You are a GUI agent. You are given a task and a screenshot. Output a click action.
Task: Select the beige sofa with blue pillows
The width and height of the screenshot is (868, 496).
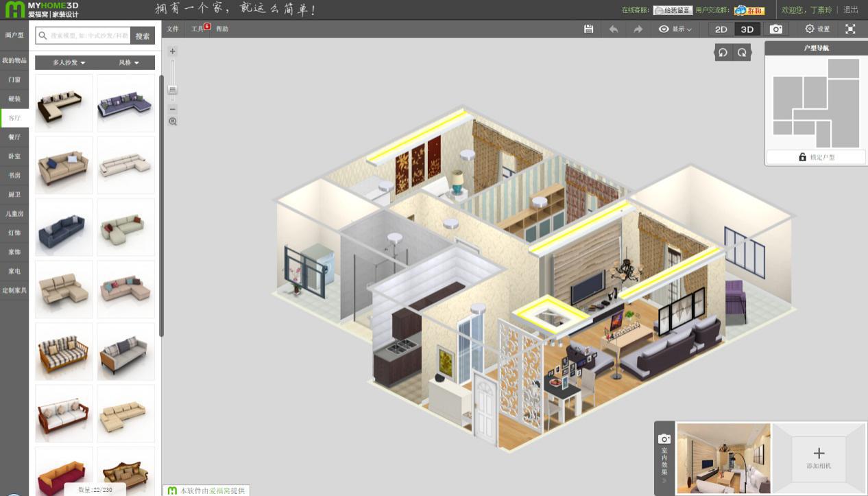(x=64, y=165)
